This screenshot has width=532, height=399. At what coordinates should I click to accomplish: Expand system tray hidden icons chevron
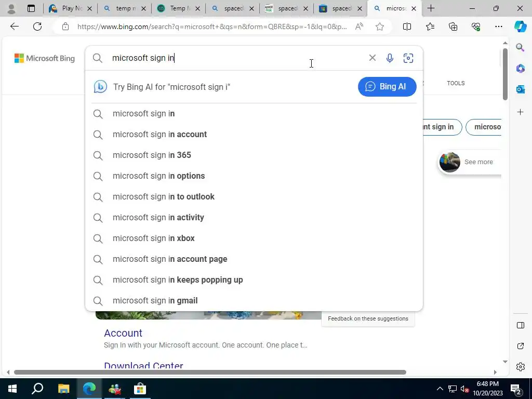coord(440,389)
